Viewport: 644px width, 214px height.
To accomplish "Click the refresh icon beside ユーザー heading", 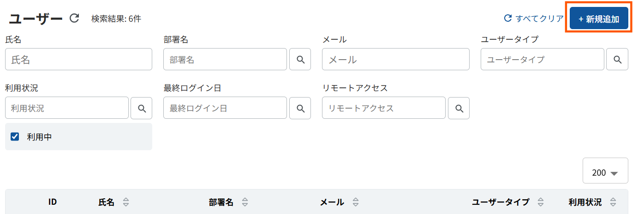I will [x=74, y=18].
